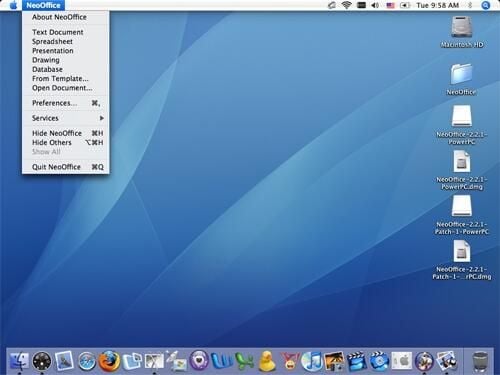500x375 pixels.
Task: Launch Microsoft Word from the Dock
Action: click(x=222, y=361)
